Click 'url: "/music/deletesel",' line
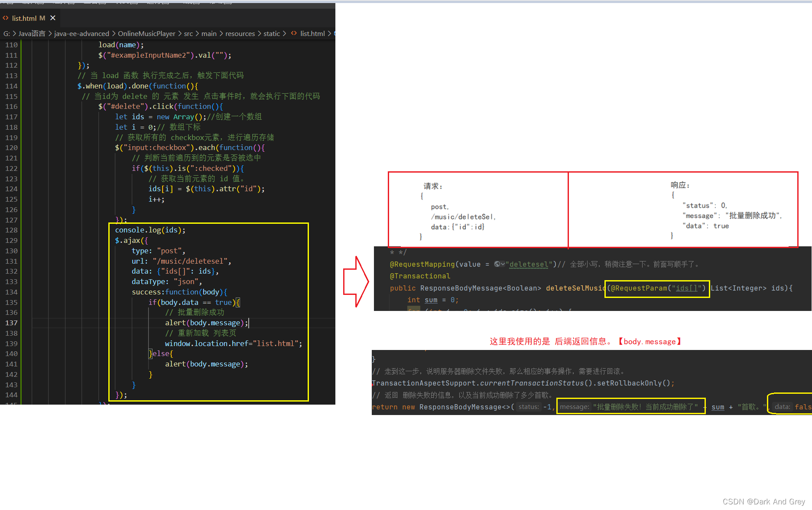The width and height of the screenshot is (812, 510). 182,261
